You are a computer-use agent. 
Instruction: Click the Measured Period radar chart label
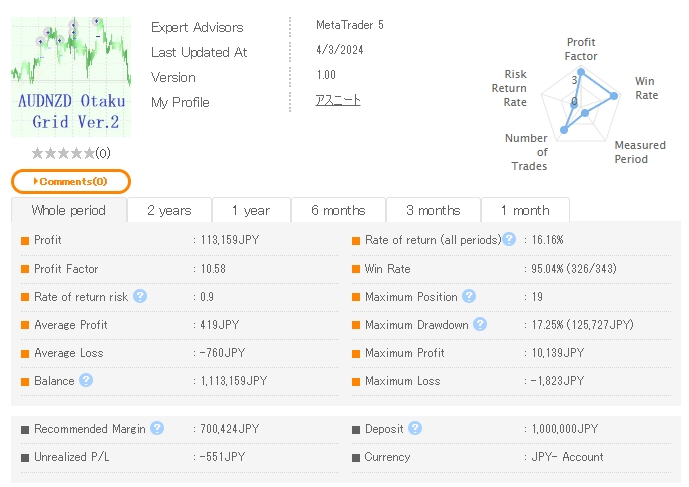(x=640, y=152)
